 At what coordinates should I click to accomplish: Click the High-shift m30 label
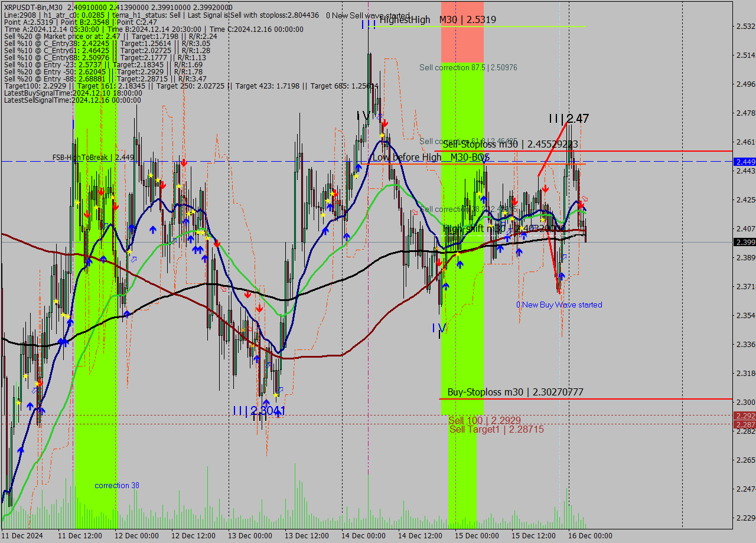tap(504, 228)
